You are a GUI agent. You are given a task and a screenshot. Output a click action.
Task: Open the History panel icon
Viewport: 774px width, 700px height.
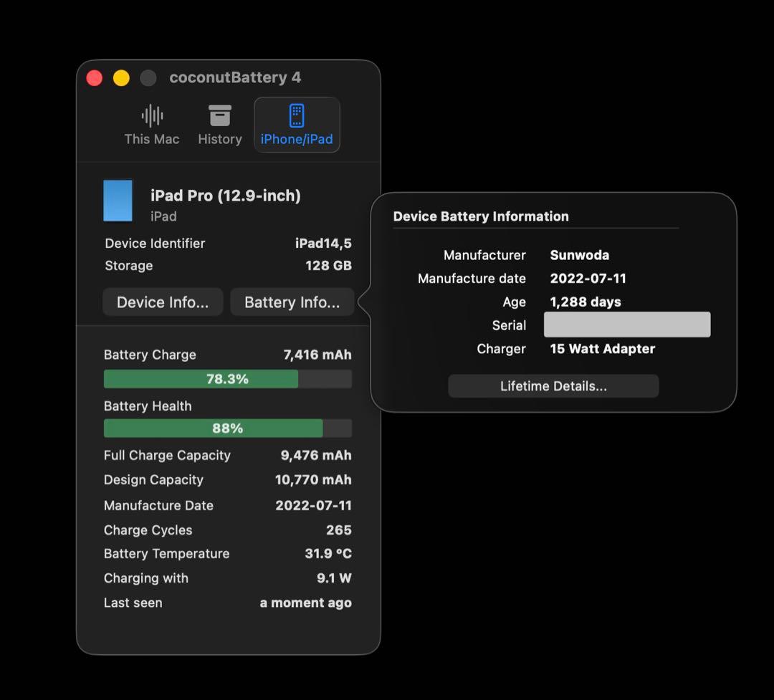[x=219, y=116]
